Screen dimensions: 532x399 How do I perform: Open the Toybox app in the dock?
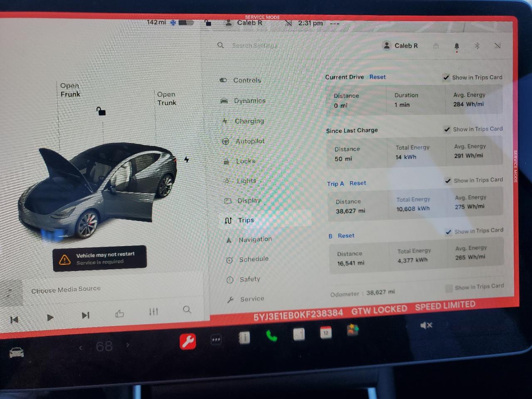point(353,330)
